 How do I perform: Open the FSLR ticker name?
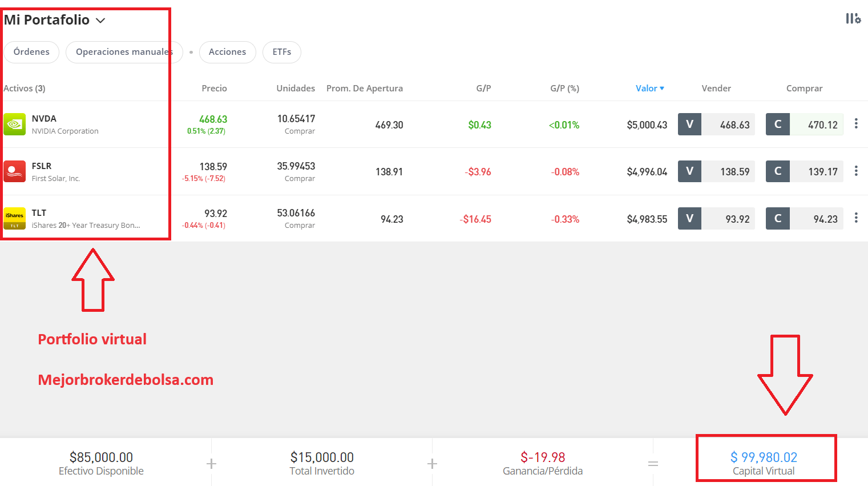click(x=42, y=166)
